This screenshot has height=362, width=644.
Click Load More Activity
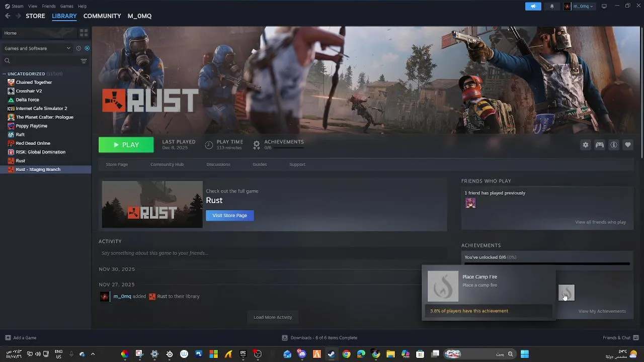(273, 317)
